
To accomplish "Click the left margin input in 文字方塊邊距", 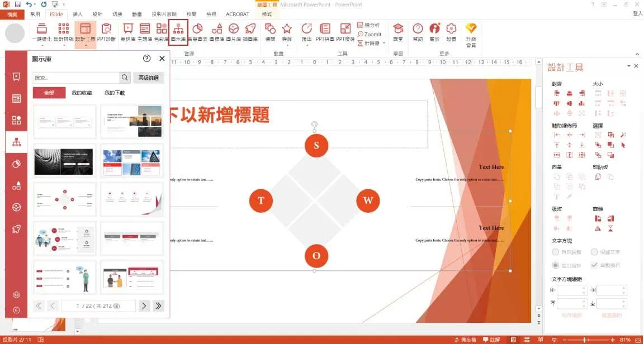I will (572, 290).
